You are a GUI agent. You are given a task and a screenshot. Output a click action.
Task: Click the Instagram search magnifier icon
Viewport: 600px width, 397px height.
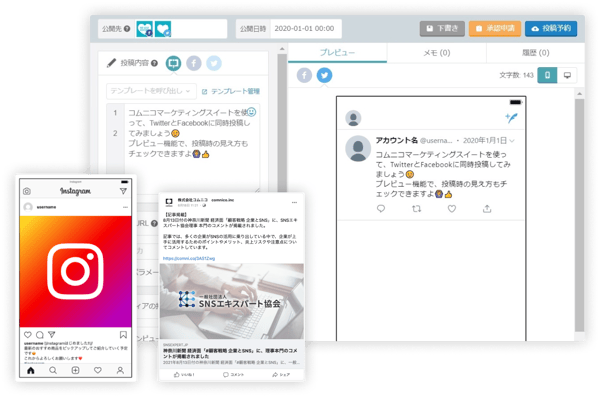(x=53, y=370)
